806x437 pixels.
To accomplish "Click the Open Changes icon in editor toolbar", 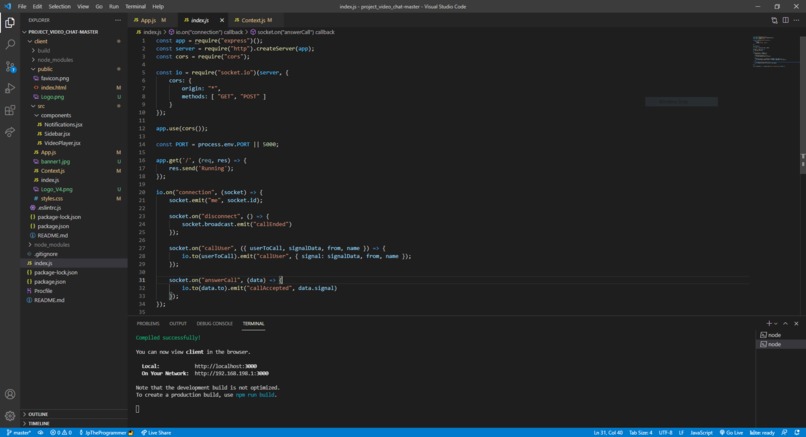I will pyautogui.click(x=774, y=20).
